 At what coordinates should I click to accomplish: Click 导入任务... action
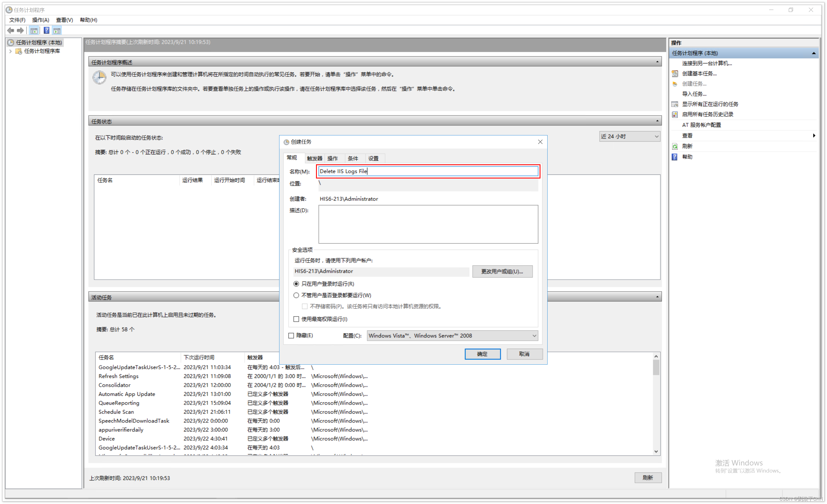click(x=694, y=94)
